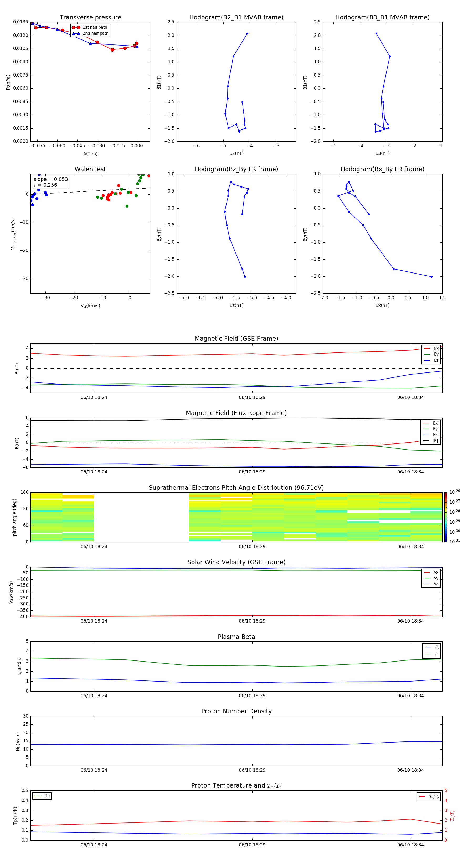Click the "Tp" legend in the temperature plot
The height and width of the screenshot is (868, 473).
pos(42,796)
